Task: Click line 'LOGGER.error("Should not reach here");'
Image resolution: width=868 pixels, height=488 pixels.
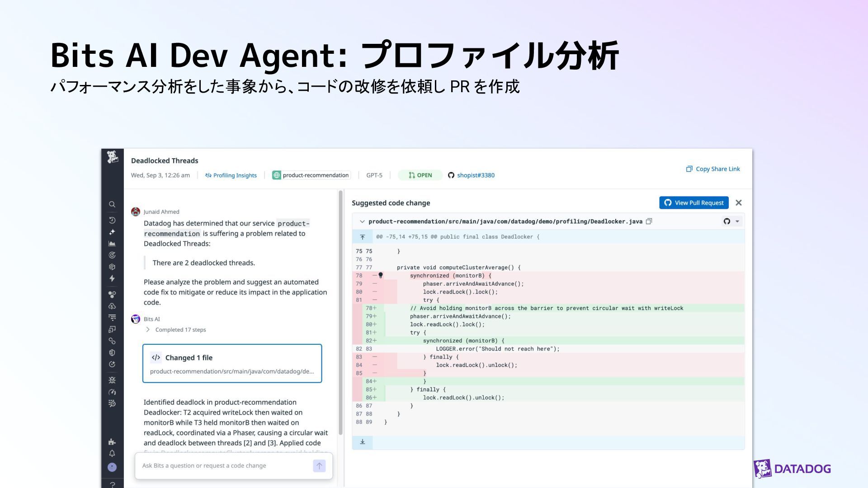Action: 498,349
